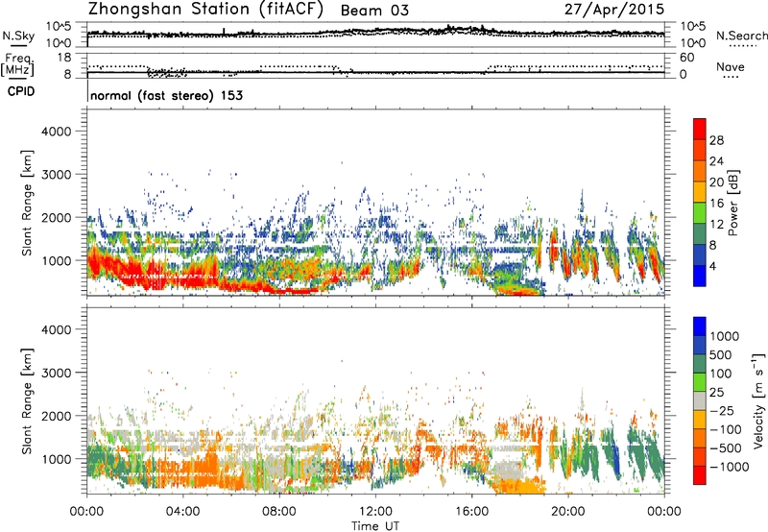This screenshot has height=532, width=768.
Task: Select the 'Time UT' axis title
Action: coord(375,525)
